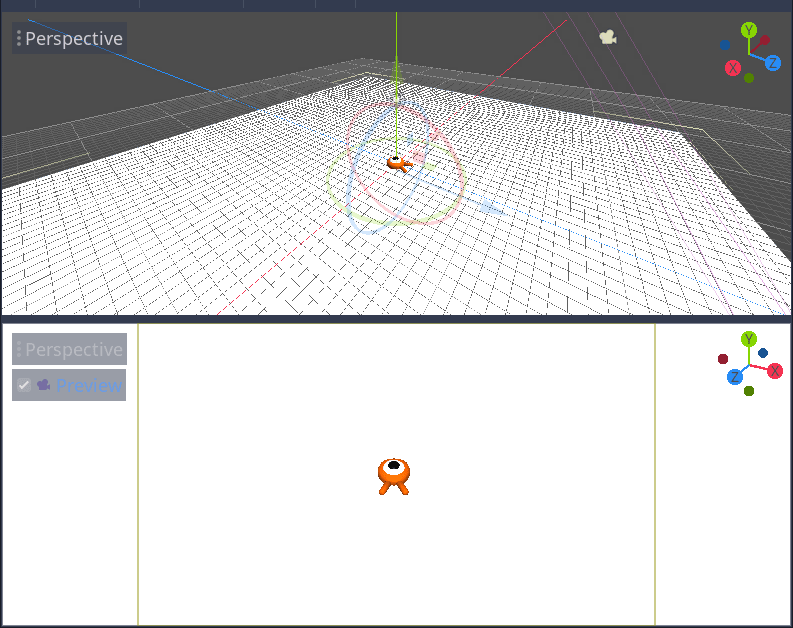Click the red X axis in the preview viewport gizmo

[775, 371]
